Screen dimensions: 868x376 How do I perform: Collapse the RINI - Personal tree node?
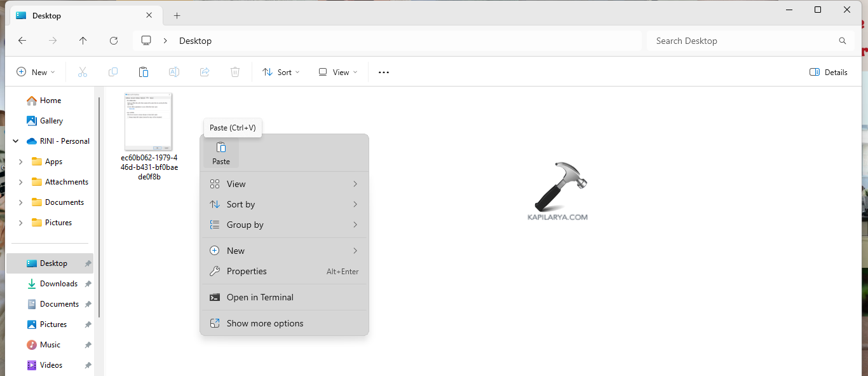point(16,141)
